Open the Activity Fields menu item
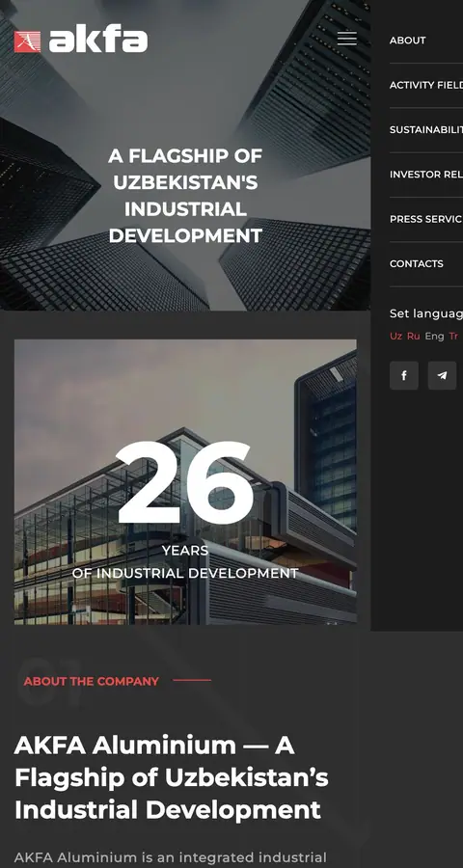 (426, 85)
